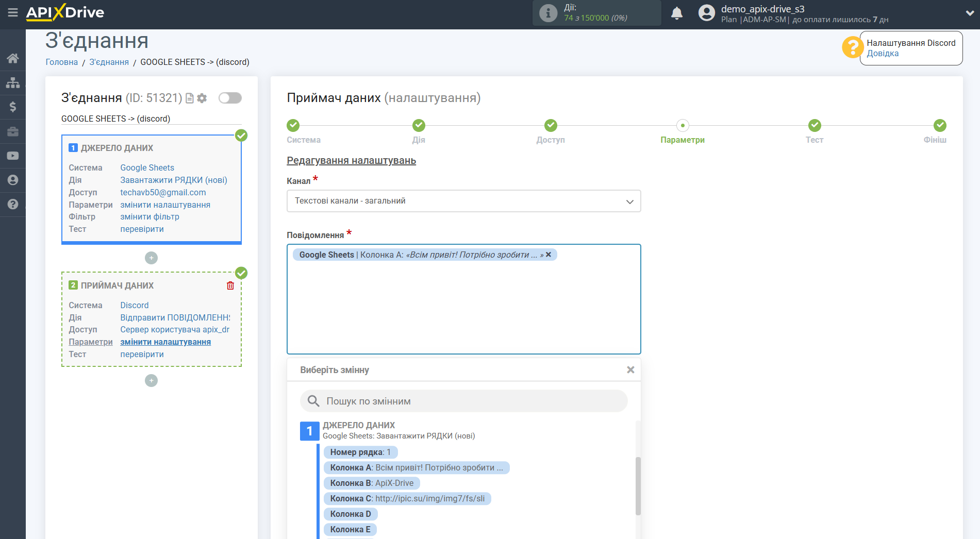Open the user profile sidebar icon
Image resolution: width=980 pixels, height=539 pixels.
13,180
